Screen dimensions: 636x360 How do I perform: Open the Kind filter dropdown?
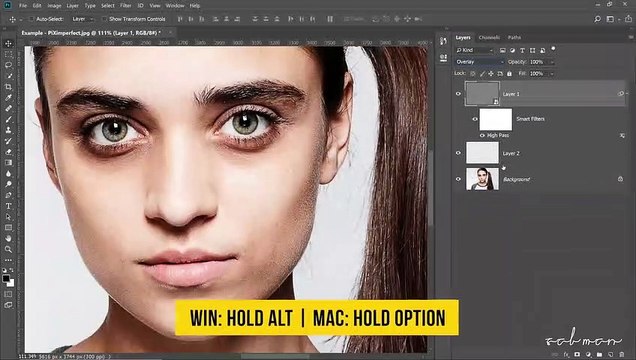pos(474,50)
